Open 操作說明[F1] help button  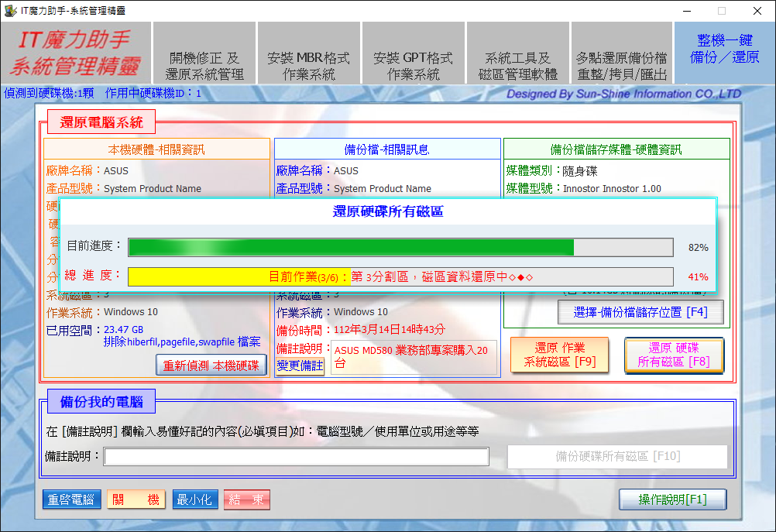tap(672, 499)
